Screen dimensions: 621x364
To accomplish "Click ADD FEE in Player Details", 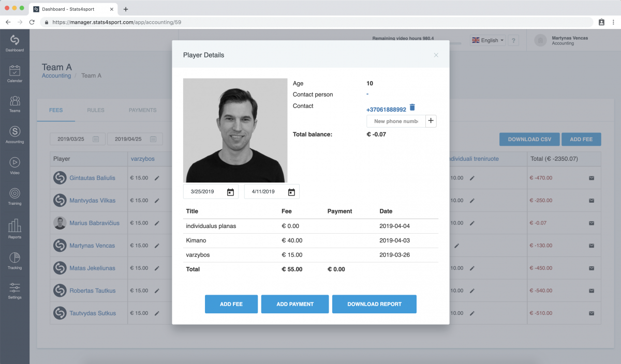I will point(231,304).
